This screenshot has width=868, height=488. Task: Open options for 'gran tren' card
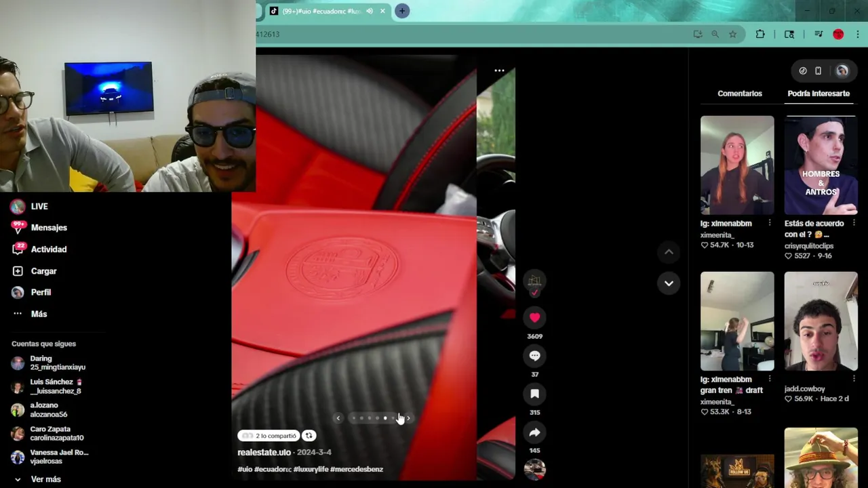click(x=770, y=379)
